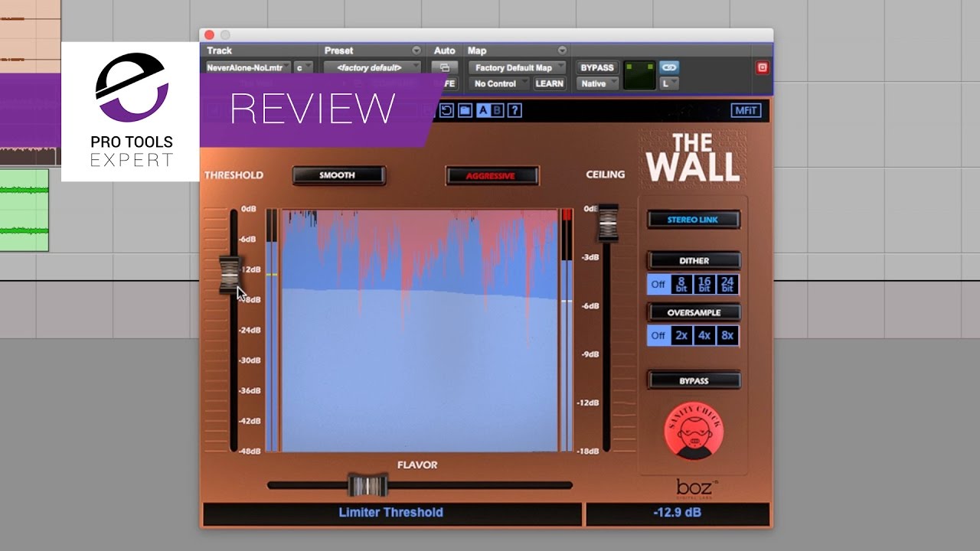
Task: Select the B comparison slot
Action: 497,110
